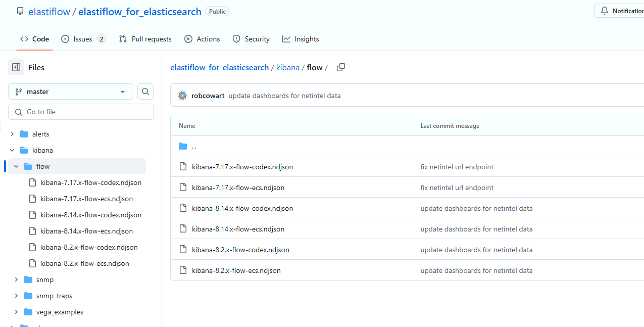Click the Name column header
Image resolution: width=644 pixels, height=327 pixels.
click(x=187, y=126)
